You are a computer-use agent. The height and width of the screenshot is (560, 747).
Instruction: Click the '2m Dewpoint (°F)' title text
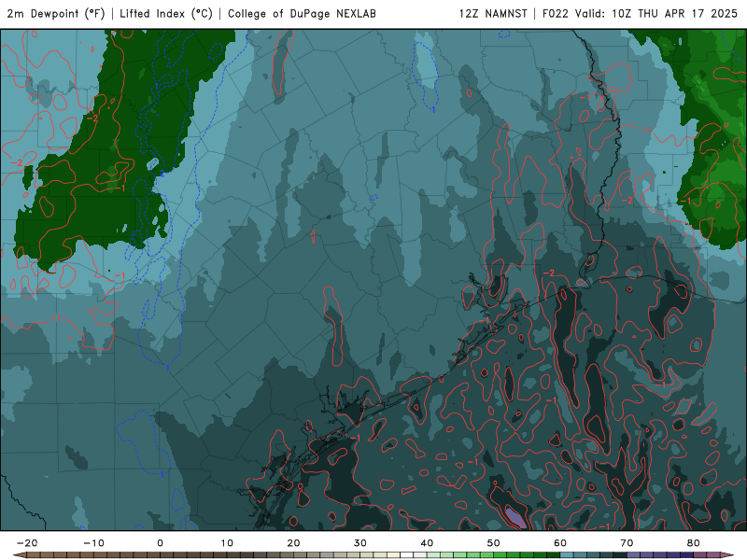(x=56, y=13)
